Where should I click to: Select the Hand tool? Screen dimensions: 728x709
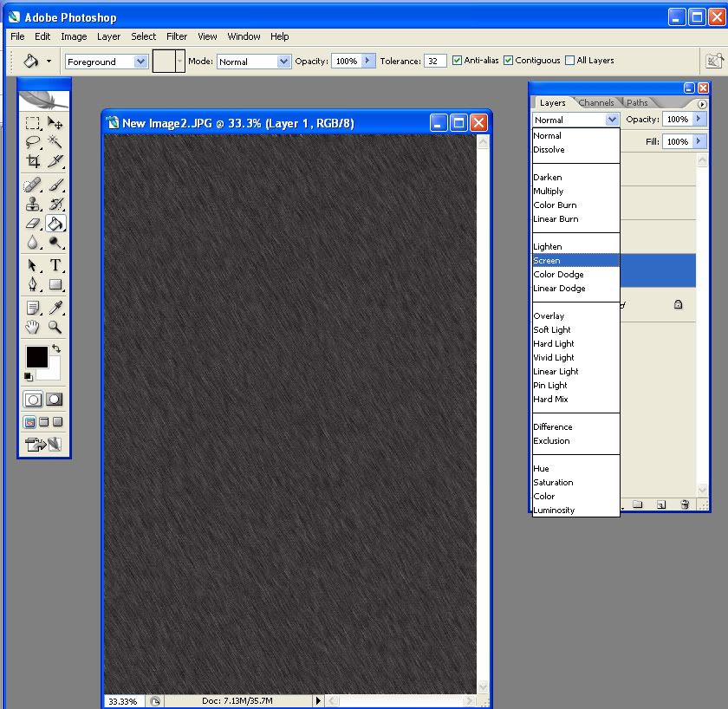coord(33,327)
